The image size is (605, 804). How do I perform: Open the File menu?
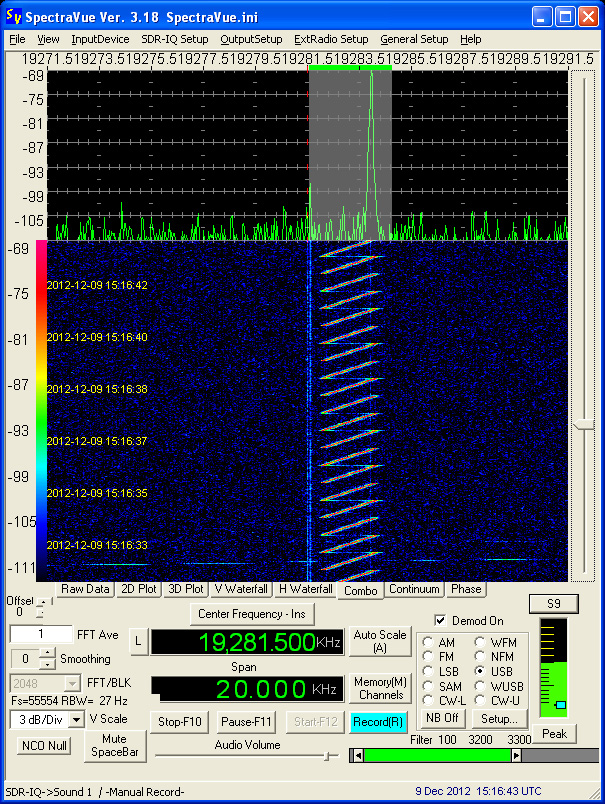click(17, 39)
